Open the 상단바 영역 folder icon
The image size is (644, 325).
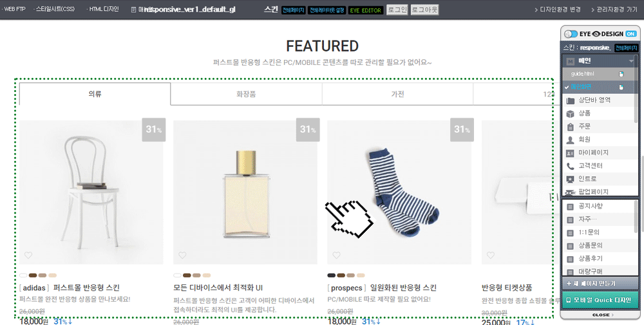tap(570, 100)
